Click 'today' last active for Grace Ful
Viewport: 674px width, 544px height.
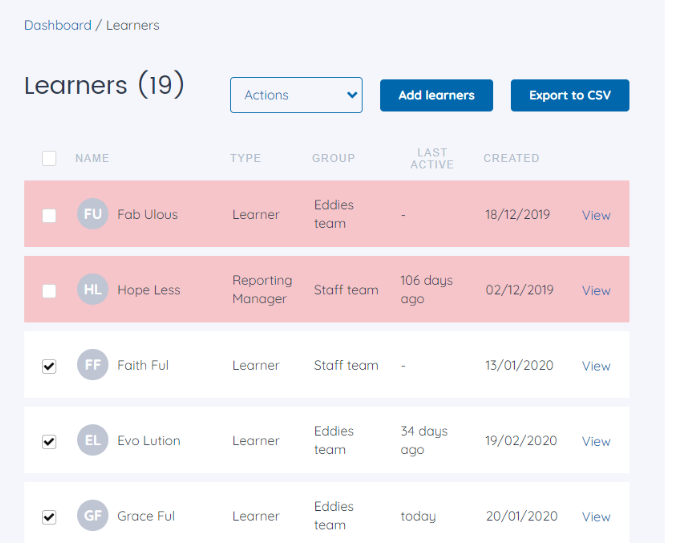coord(418,516)
